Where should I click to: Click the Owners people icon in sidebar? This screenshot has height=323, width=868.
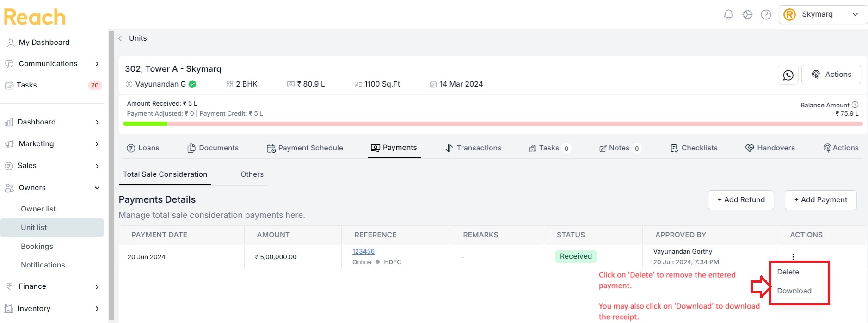tap(9, 188)
